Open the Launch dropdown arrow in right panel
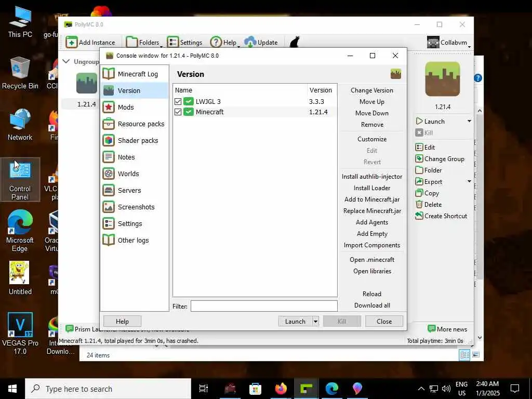The width and height of the screenshot is (532, 399). (469, 121)
